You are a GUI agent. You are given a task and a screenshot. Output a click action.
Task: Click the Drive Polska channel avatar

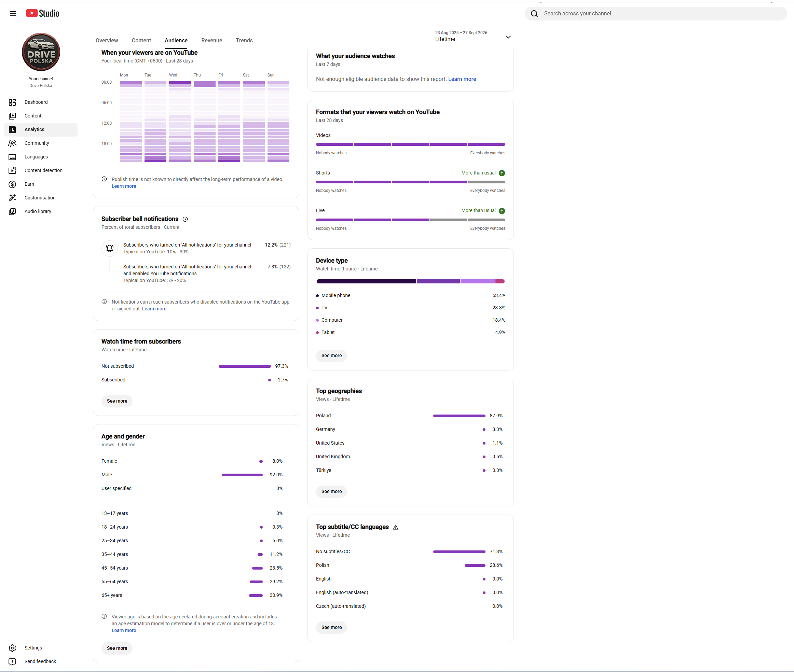coord(41,52)
